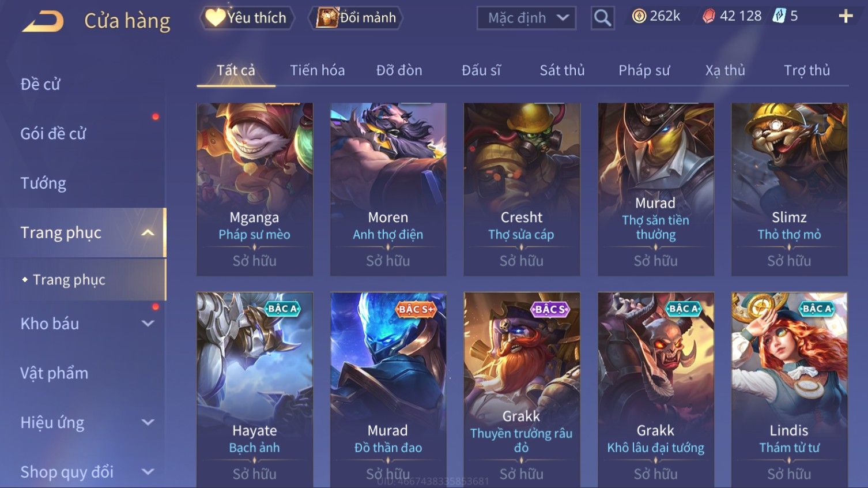
Task: Tap the blue voucher currency icon
Action: (x=779, y=16)
